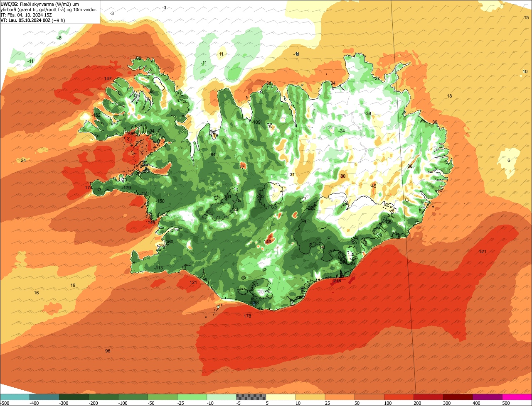
Task: Click the map value '-113'
Action: [158, 268]
